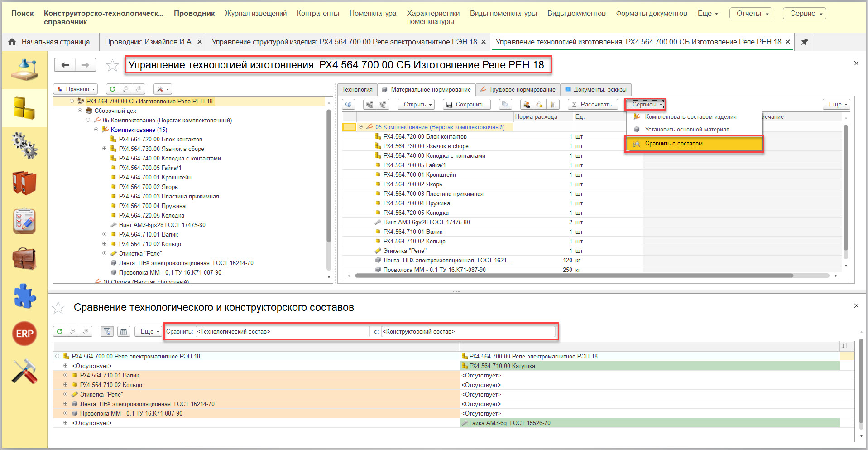Screen dimensions: 868x450
Task: Click the puzzle piece sidebar icon
Action: point(24,296)
